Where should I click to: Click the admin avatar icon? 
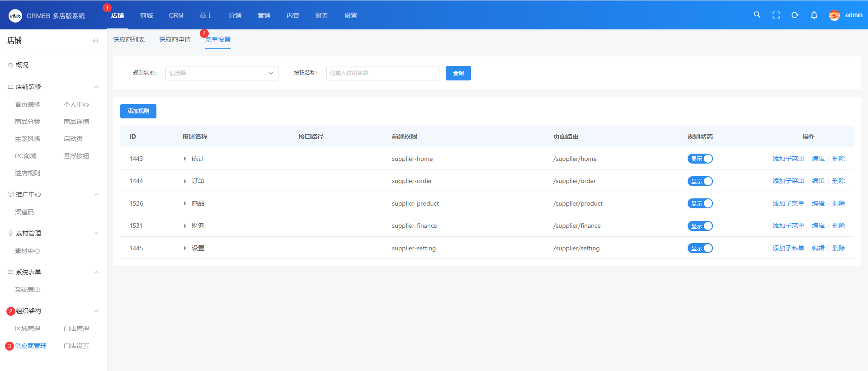click(834, 15)
